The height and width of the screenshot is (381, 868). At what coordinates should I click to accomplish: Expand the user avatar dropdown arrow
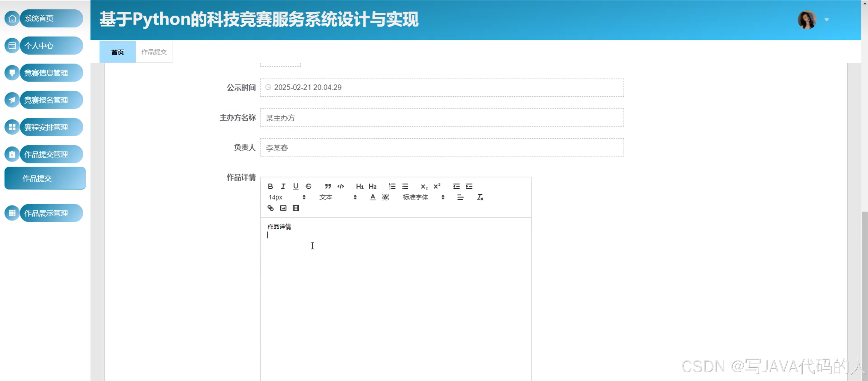(826, 20)
